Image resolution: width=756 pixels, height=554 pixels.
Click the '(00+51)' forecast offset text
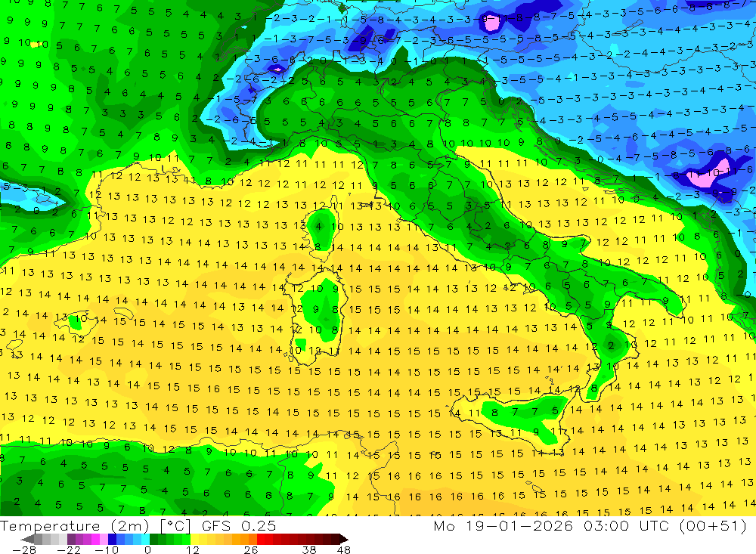pos(713,525)
